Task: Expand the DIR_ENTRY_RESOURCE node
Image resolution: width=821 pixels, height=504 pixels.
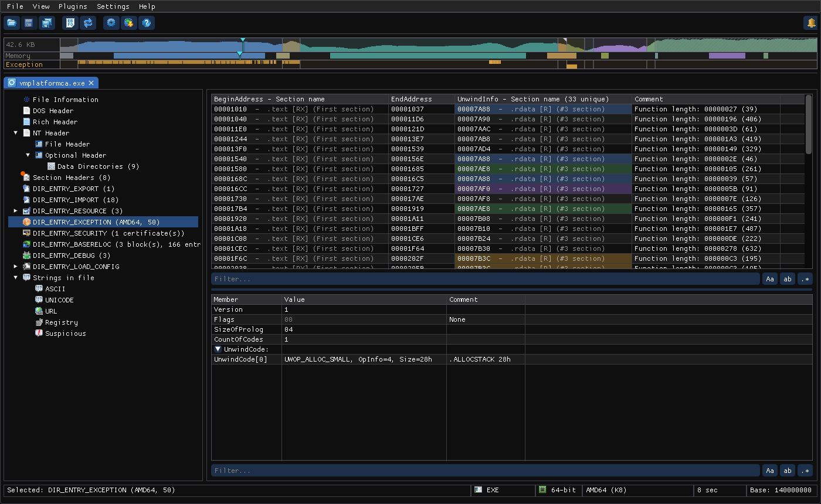Action: coord(16,211)
